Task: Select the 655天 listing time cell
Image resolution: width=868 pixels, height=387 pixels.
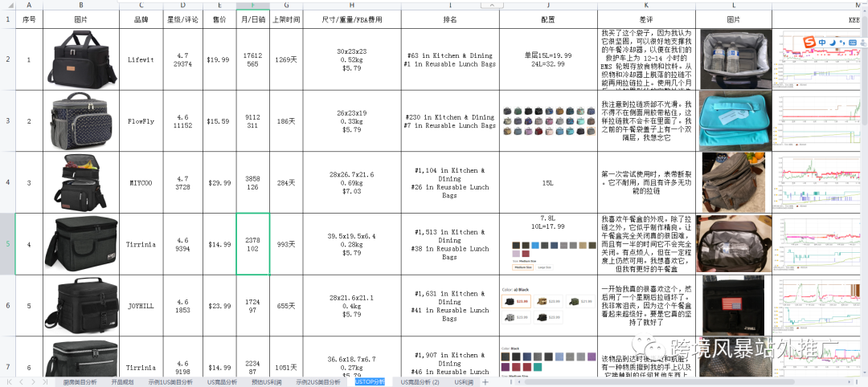Action: click(x=286, y=306)
